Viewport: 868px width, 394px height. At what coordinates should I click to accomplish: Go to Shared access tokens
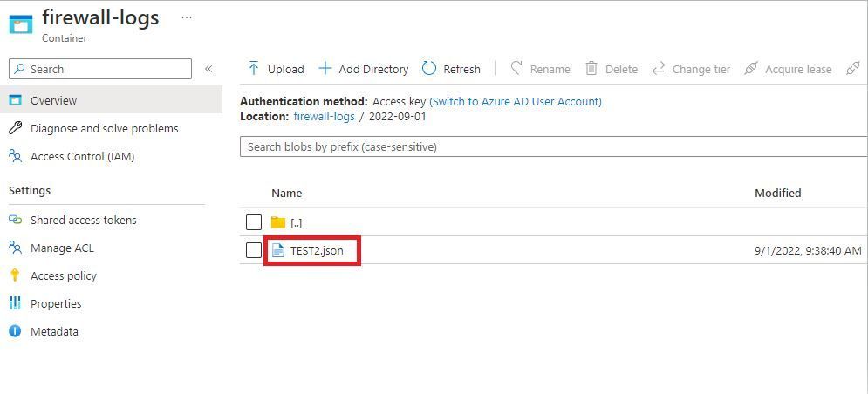coord(83,220)
